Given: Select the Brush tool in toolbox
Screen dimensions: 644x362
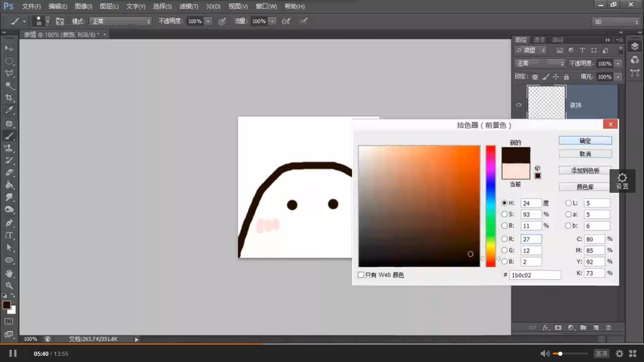Looking at the screenshot, I should pyautogui.click(x=9, y=136).
